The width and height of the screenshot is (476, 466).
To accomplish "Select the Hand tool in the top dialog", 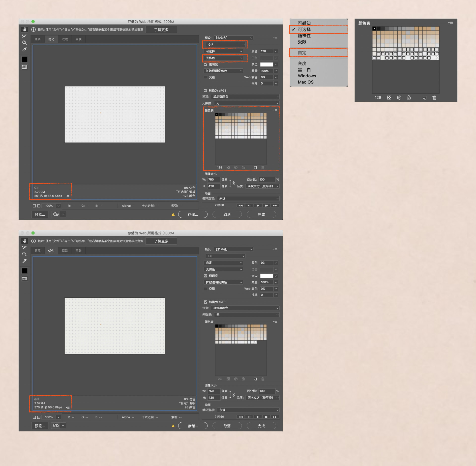I will 25,29.
